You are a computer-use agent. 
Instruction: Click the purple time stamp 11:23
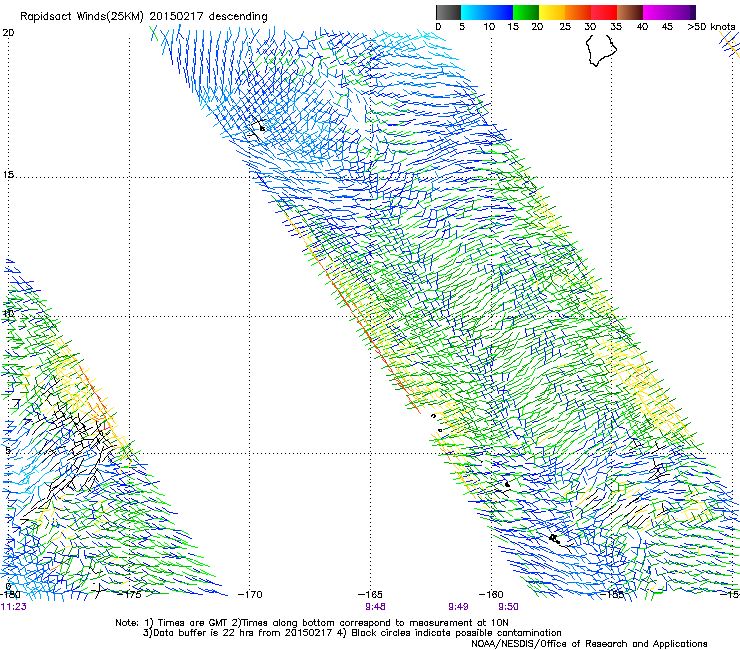[x=14, y=607]
